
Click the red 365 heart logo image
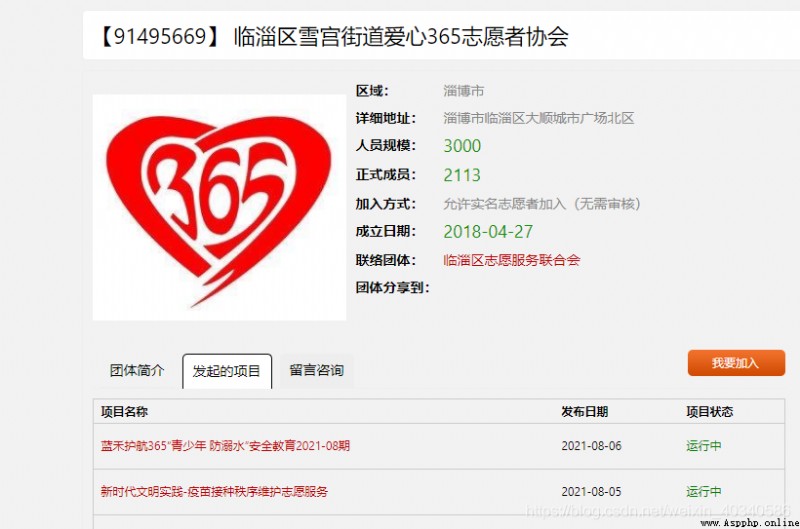(x=219, y=208)
